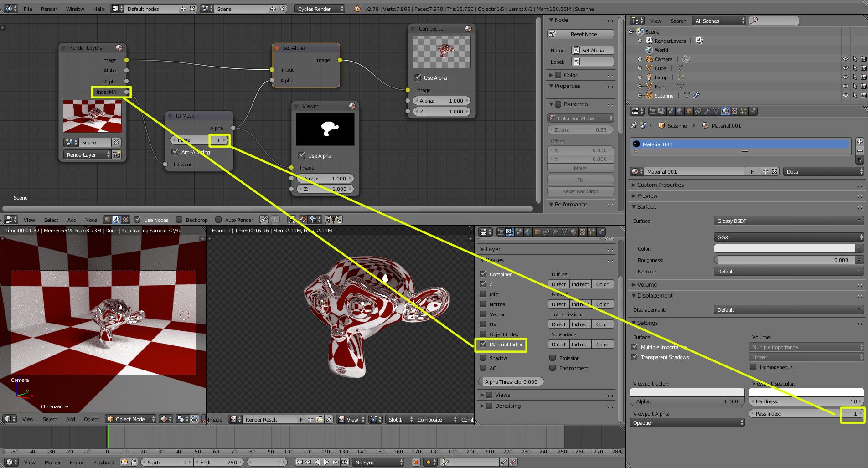868x468 pixels.
Task: Open the Object Mode dropdown
Action: pyautogui.click(x=131, y=419)
